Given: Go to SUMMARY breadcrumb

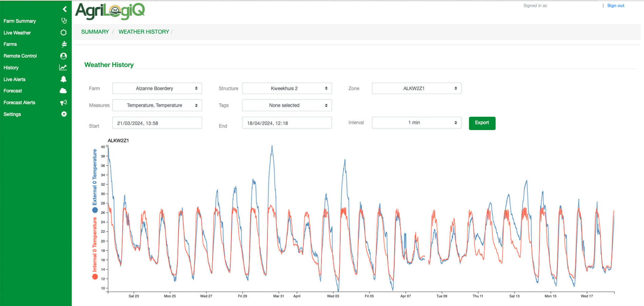Looking at the screenshot, I should pyautogui.click(x=95, y=32).
